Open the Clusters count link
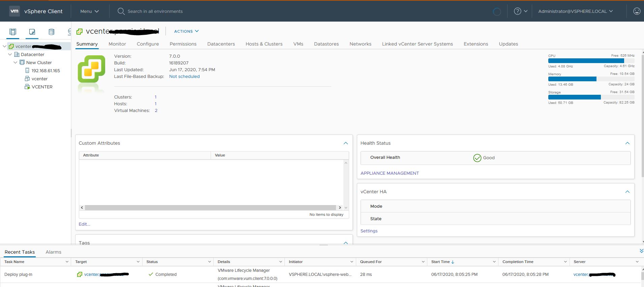644x287 pixels. pyautogui.click(x=155, y=97)
